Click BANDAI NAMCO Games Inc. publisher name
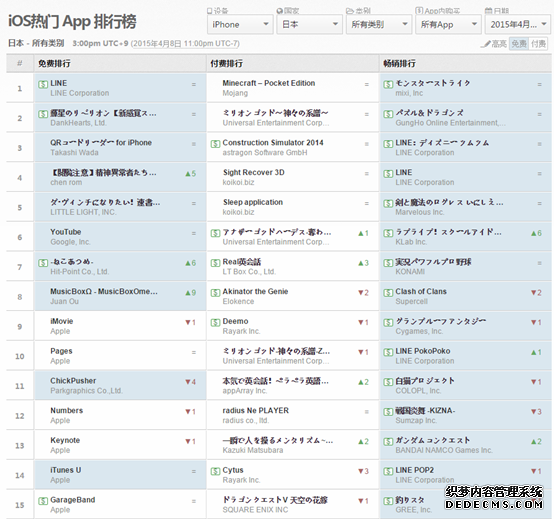Image resolution: width=554 pixels, height=519 pixels. point(444,450)
